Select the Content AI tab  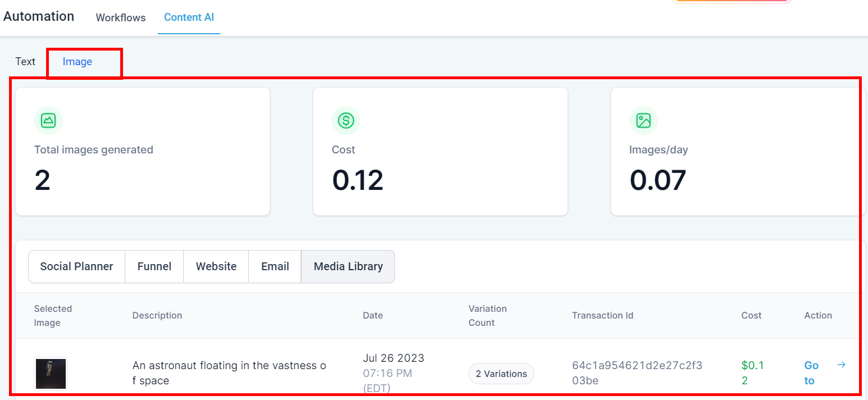(189, 17)
